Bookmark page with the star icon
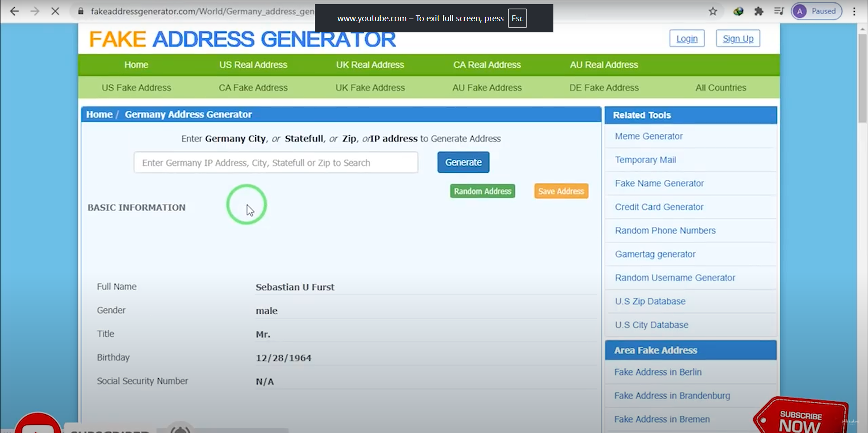868x433 pixels. tap(713, 11)
